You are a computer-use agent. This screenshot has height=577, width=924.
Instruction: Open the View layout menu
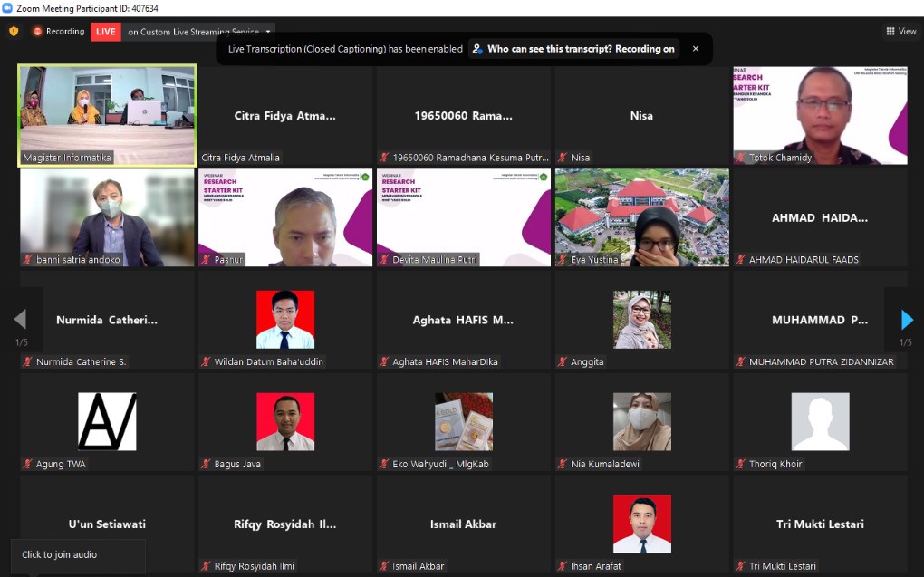[x=900, y=32]
